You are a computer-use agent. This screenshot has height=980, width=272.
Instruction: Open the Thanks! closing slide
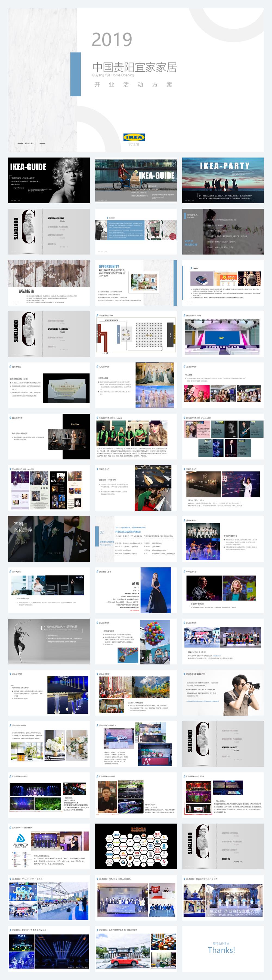222,949
